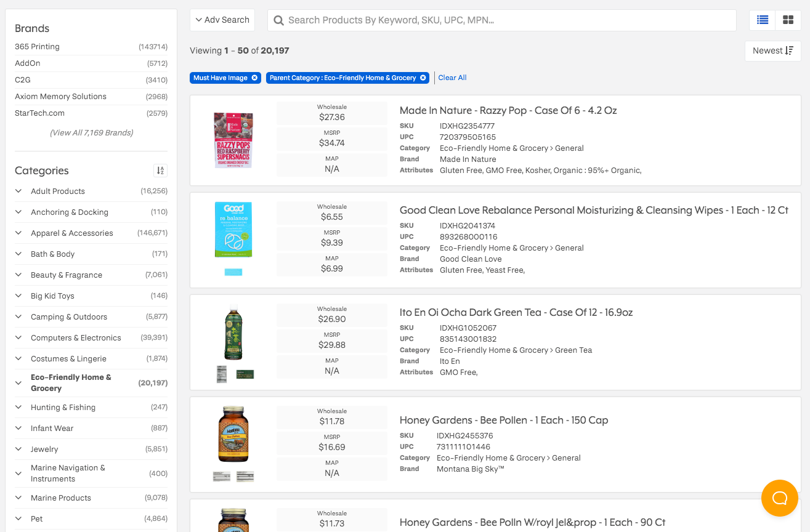The width and height of the screenshot is (810, 532).
Task: Click the search magnifier icon
Action: pos(278,20)
